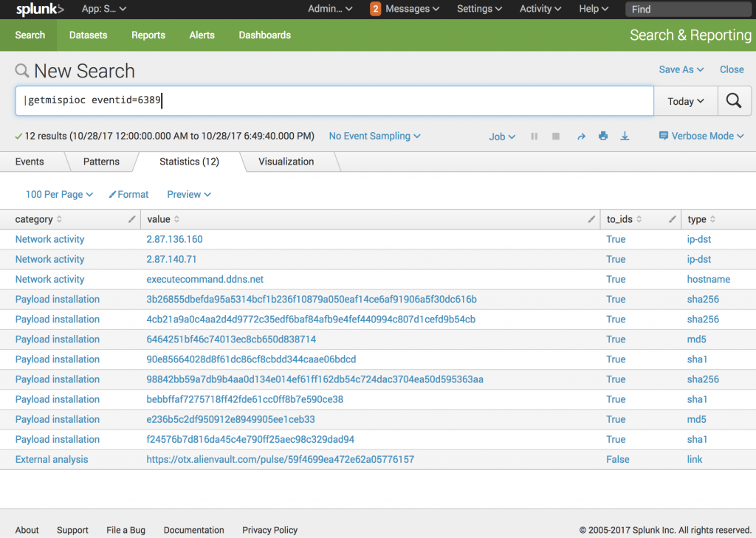Click the magnifying glass search button
756x538 pixels.
click(734, 101)
